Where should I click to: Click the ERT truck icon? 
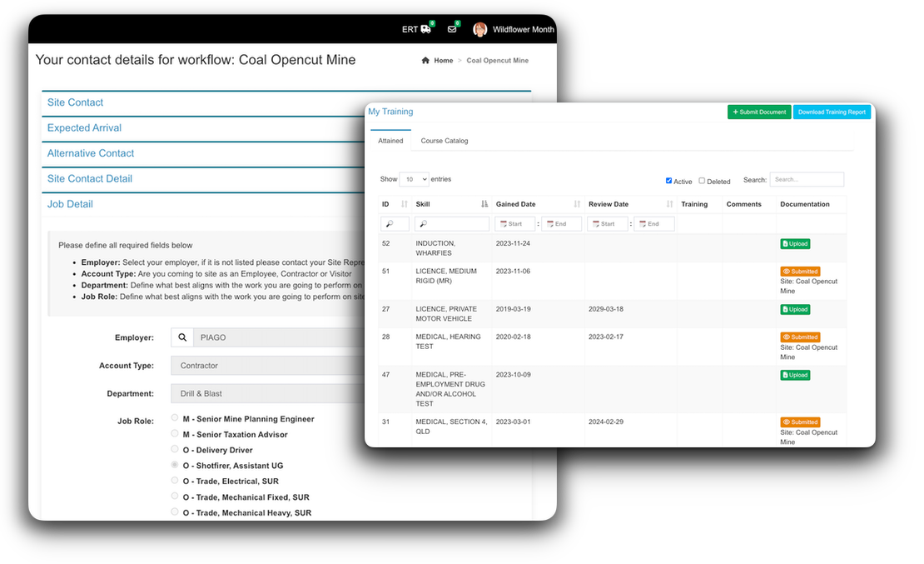(425, 29)
